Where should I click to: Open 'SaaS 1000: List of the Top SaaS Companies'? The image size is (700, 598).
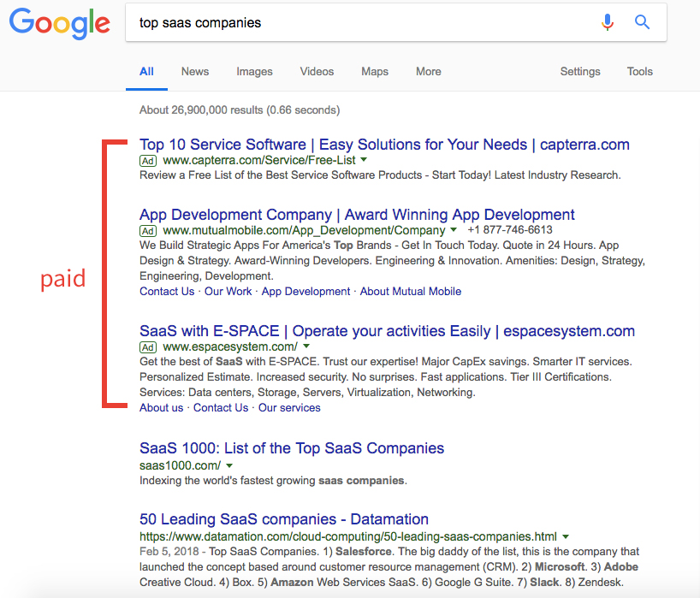click(292, 448)
